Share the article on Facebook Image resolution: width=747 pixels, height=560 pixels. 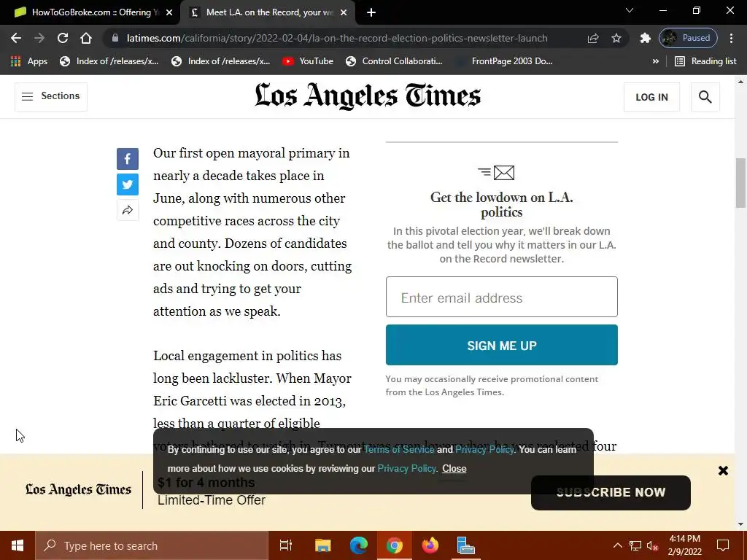[x=128, y=159]
